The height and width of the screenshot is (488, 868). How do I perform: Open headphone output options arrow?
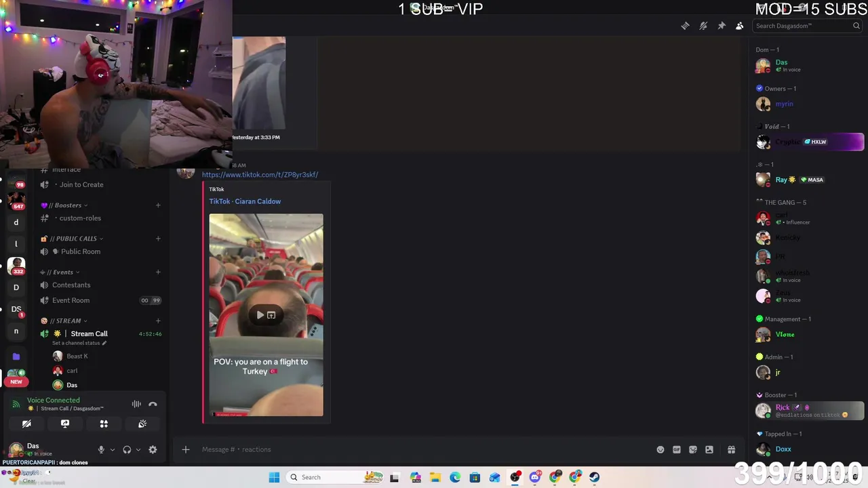click(138, 449)
